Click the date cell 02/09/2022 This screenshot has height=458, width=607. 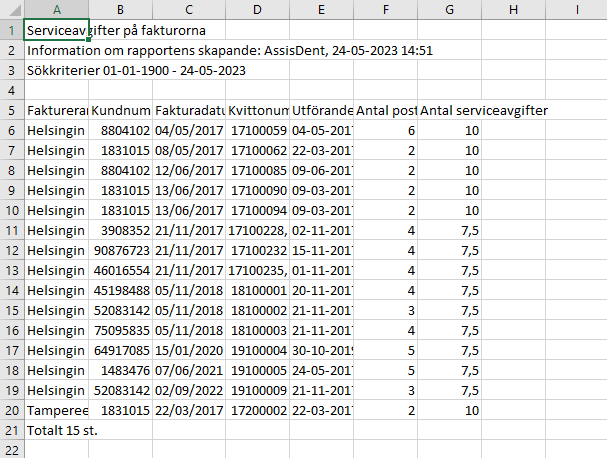(189, 390)
